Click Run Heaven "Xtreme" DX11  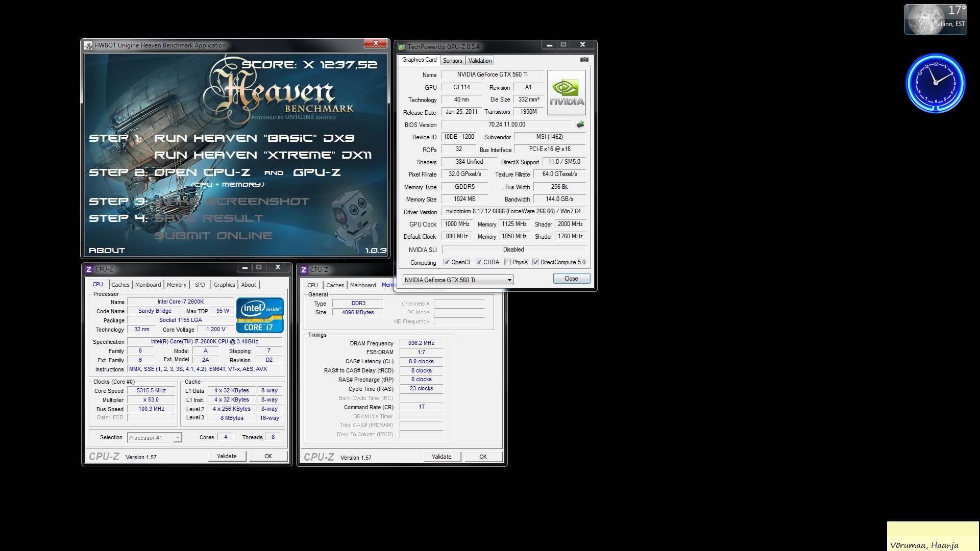pyautogui.click(x=263, y=155)
